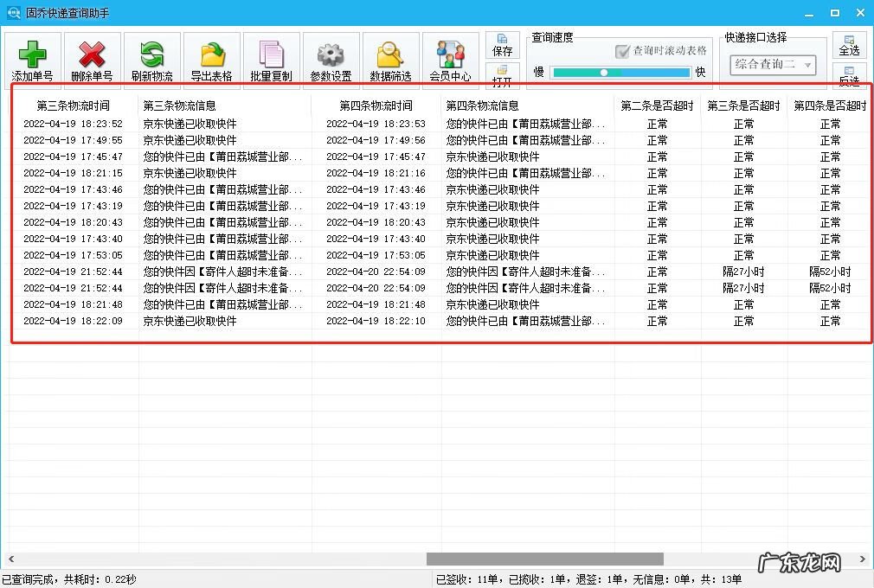The image size is (874, 588).
Task: Click 反选 to invert the selection
Action: [849, 78]
